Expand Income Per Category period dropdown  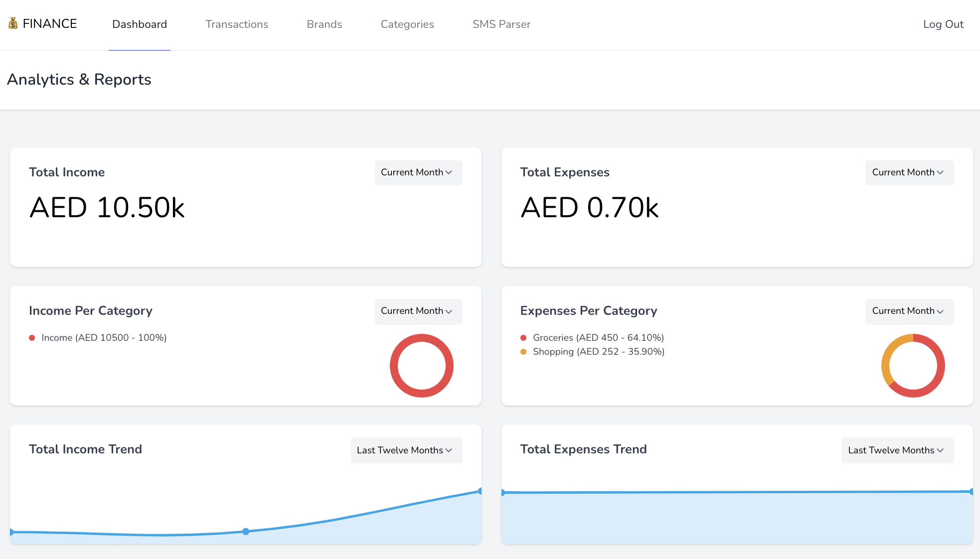418,311
